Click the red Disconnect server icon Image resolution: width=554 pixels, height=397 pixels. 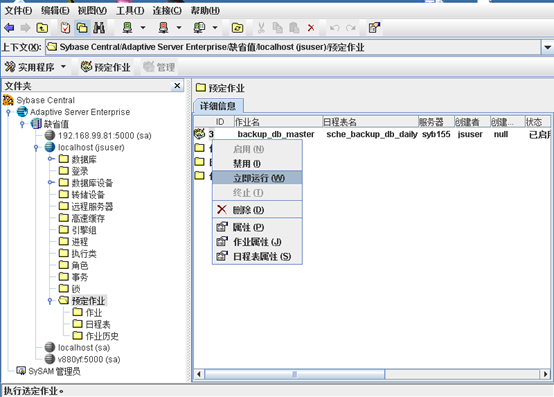pos(163,28)
